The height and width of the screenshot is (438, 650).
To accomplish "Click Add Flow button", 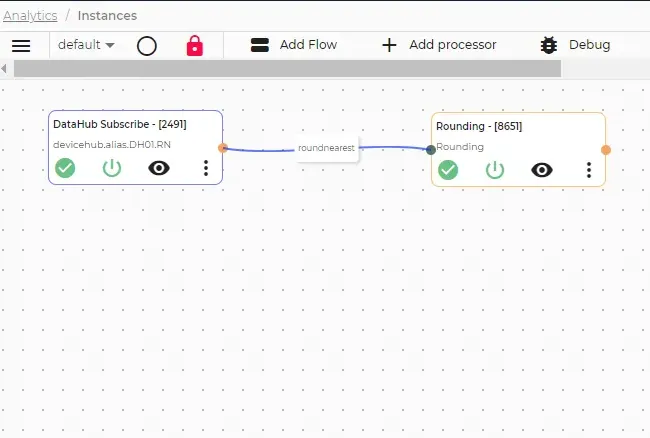I will point(294,45).
